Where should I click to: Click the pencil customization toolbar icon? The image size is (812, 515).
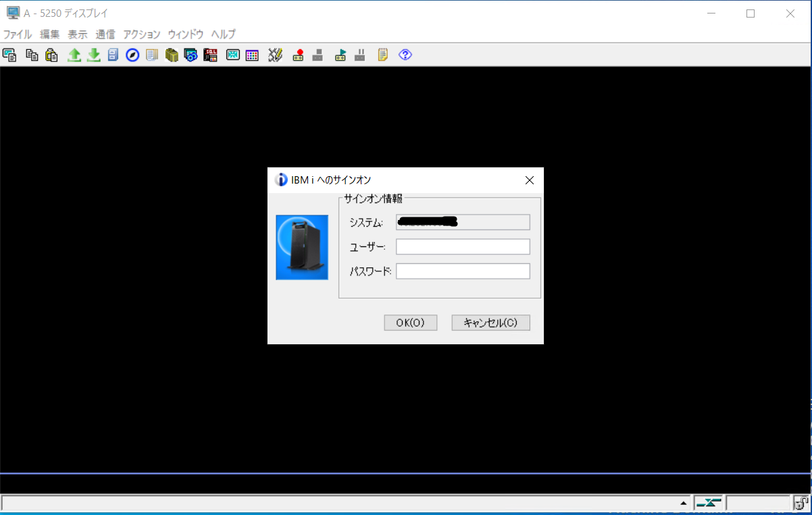coord(274,55)
